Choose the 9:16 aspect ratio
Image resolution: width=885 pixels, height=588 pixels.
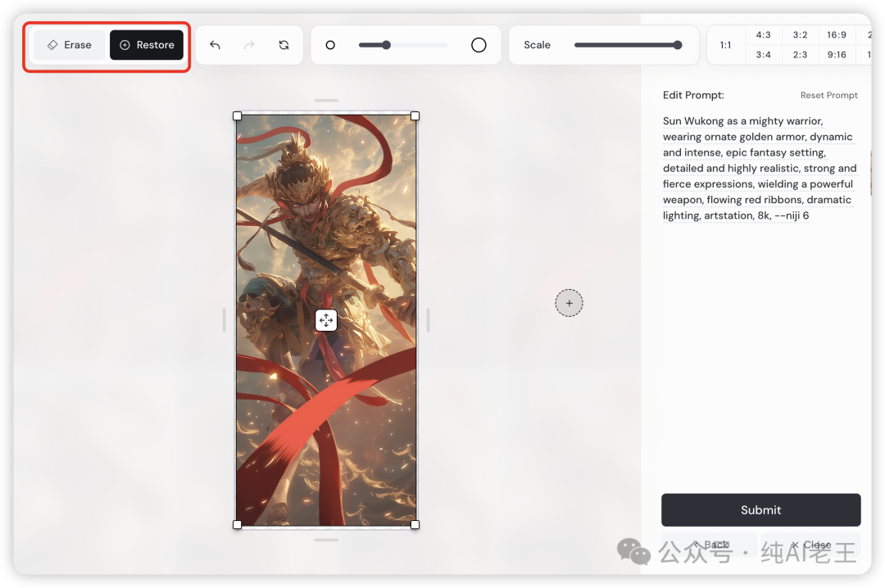point(837,55)
